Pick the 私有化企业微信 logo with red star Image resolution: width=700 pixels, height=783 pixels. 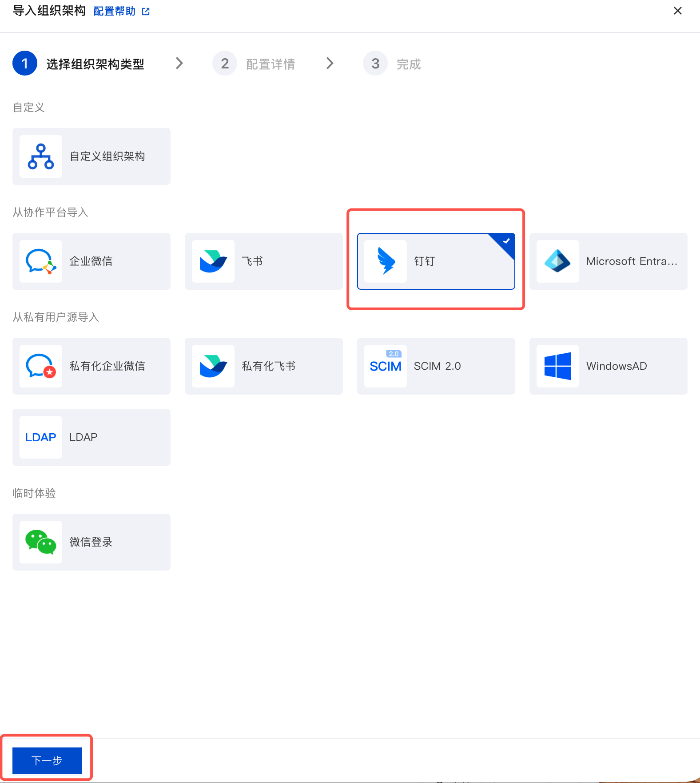[41, 366]
